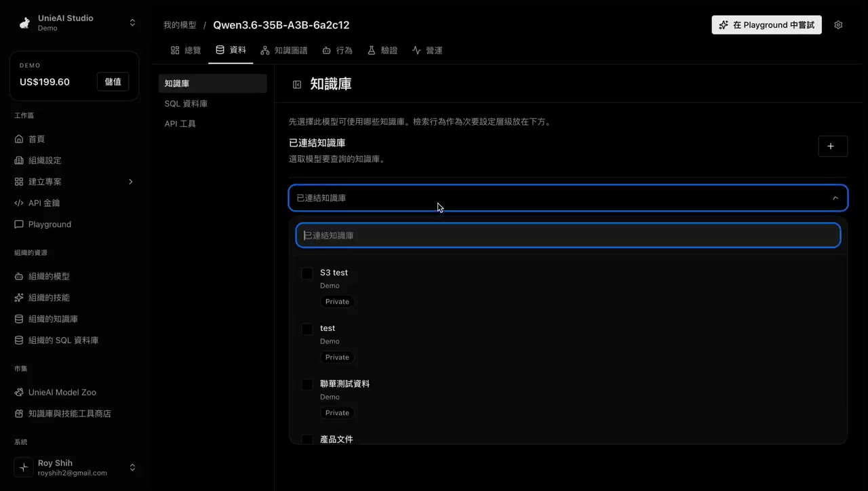Open settings gear icon in header
868x491 pixels.
[838, 25]
